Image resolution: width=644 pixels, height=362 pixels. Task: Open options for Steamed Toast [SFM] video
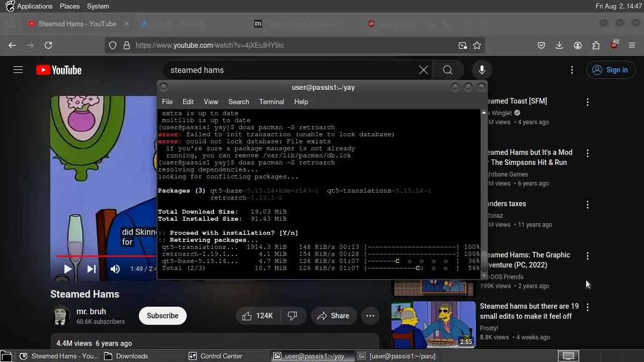[x=588, y=102]
